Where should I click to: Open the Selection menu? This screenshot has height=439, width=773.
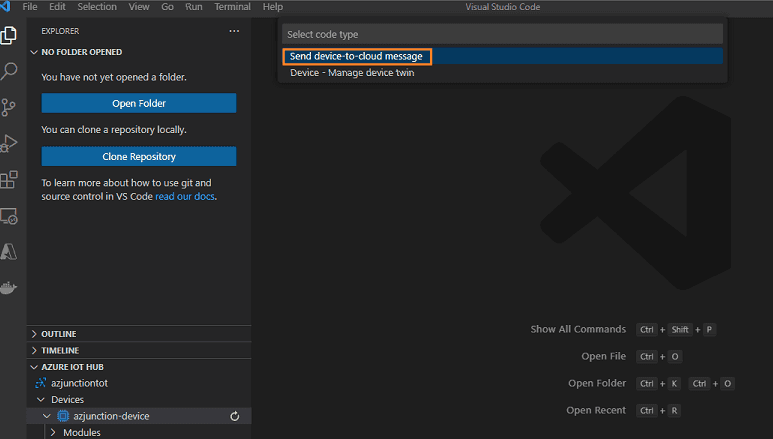pyautogui.click(x=97, y=7)
